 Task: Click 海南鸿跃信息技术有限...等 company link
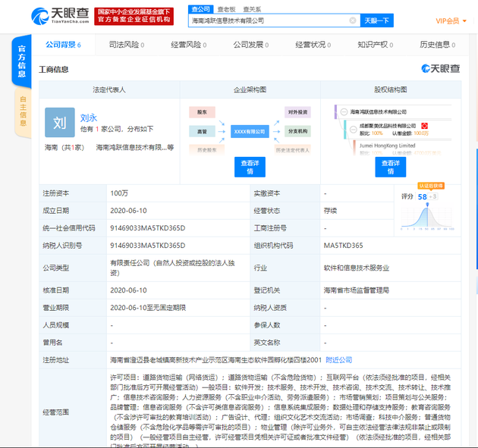pyautogui.click(x=135, y=147)
